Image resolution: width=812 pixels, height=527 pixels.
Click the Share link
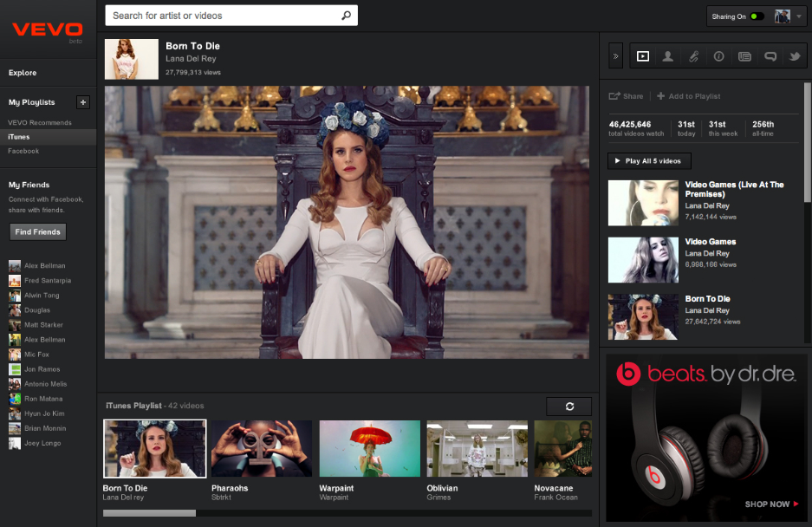click(627, 96)
